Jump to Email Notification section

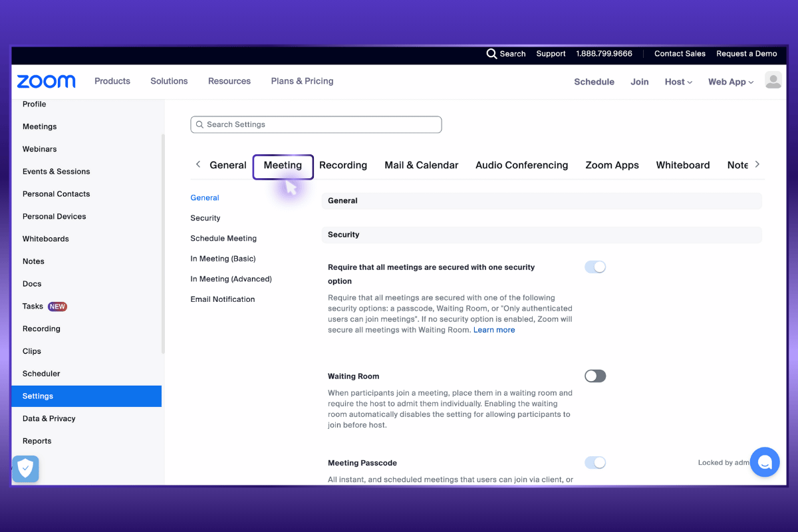coord(223,299)
